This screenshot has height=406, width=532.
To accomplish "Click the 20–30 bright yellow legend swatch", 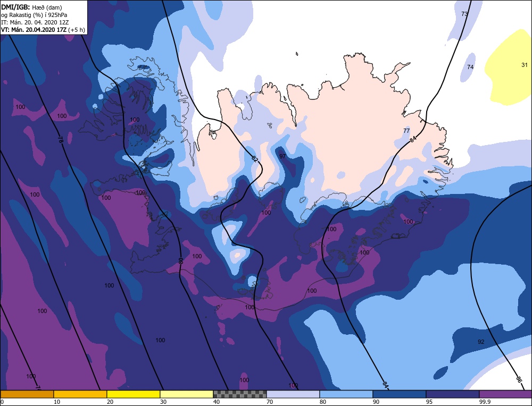I will point(134,394).
